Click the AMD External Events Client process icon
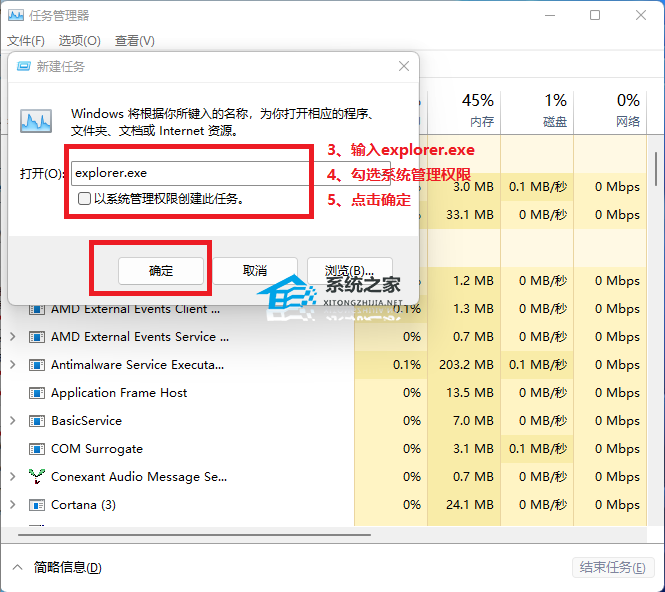The width and height of the screenshot is (665, 592). (37, 309)
